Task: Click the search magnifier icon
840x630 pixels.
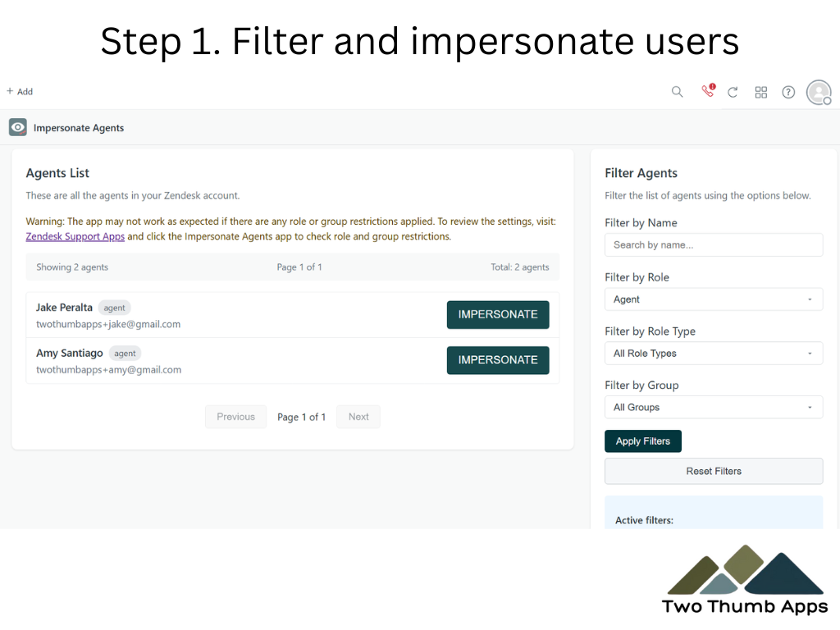Action: click(677, 92)
